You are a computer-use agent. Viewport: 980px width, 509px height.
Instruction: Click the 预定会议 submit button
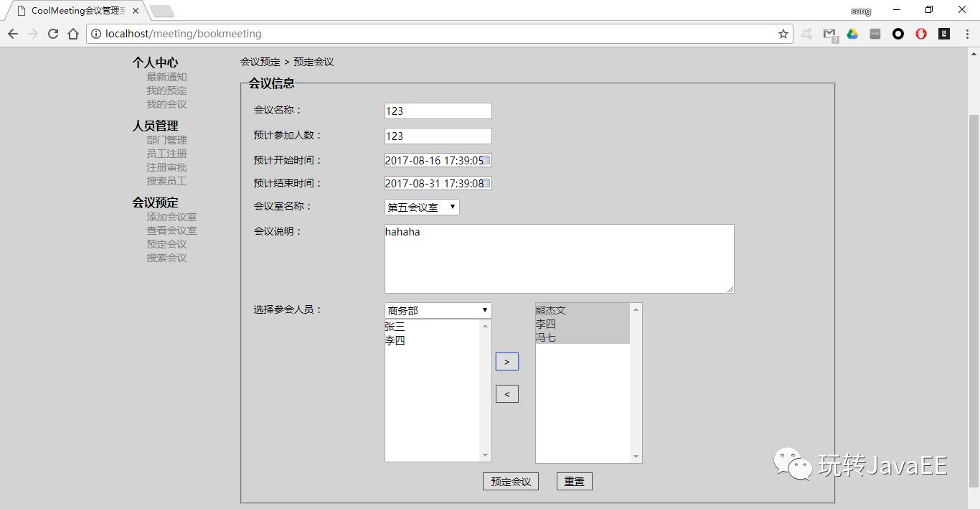point(511,482)
